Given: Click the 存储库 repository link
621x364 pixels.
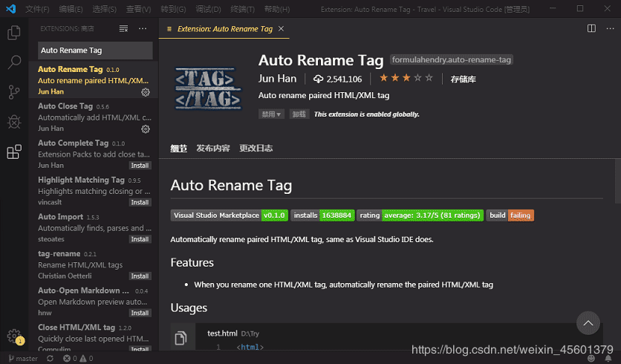Looking at the screenshot, I should pyautogui.click(x=463, y=79).
